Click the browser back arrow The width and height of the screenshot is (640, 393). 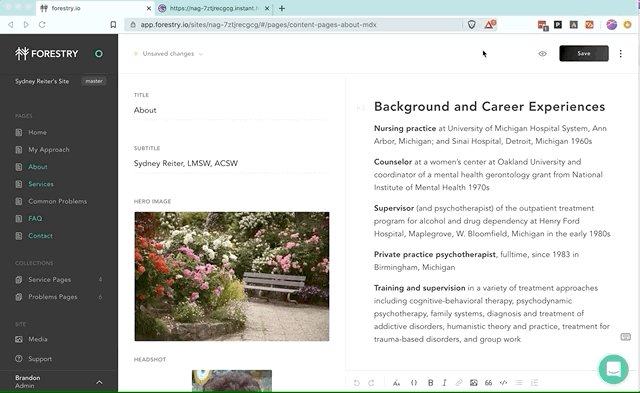(11, 24)
